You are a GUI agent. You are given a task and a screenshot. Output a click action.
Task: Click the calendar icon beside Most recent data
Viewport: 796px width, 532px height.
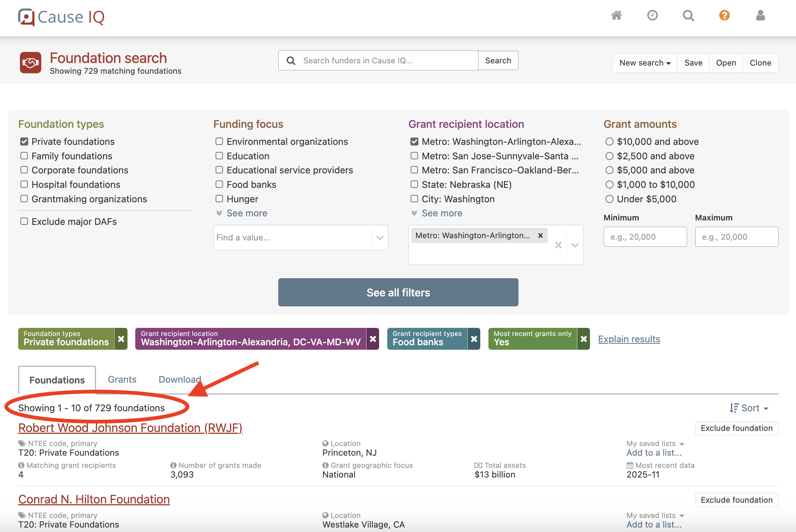[630, 465]
